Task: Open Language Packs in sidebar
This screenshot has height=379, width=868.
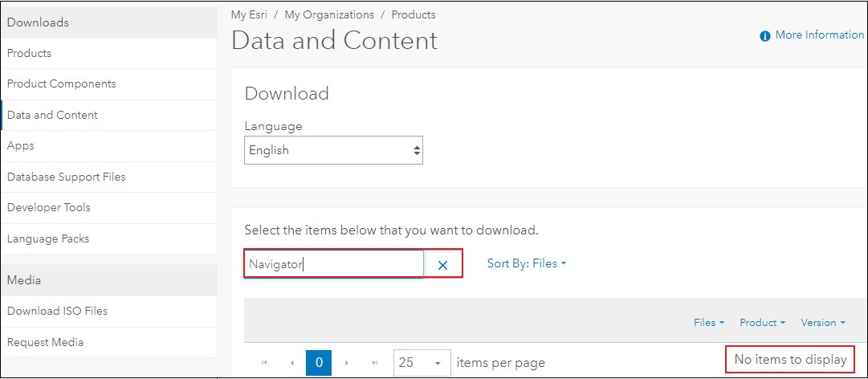Action: [108, 239]
